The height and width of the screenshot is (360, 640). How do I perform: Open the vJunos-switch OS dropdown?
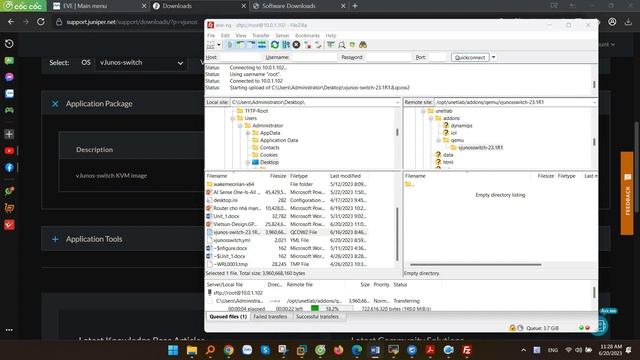pos(141,63)
